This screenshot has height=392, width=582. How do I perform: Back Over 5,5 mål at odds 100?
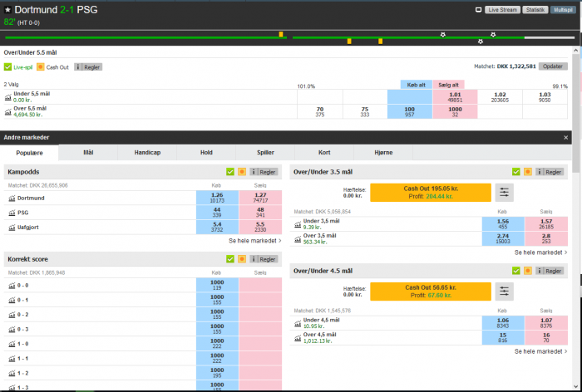click(409, 111)
